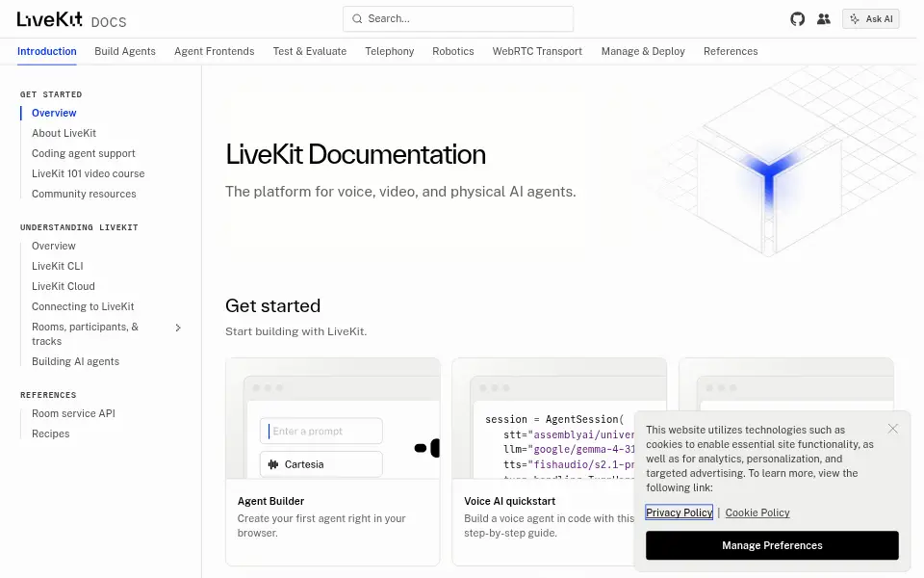Open the Build Agents tab
Image resolution: width=924 pixels, height=578 pixels.
pos(125,51)
